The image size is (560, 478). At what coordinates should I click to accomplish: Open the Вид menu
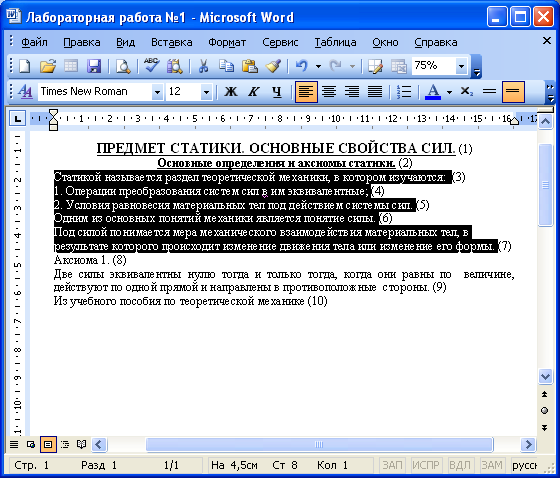pos(126,42)
